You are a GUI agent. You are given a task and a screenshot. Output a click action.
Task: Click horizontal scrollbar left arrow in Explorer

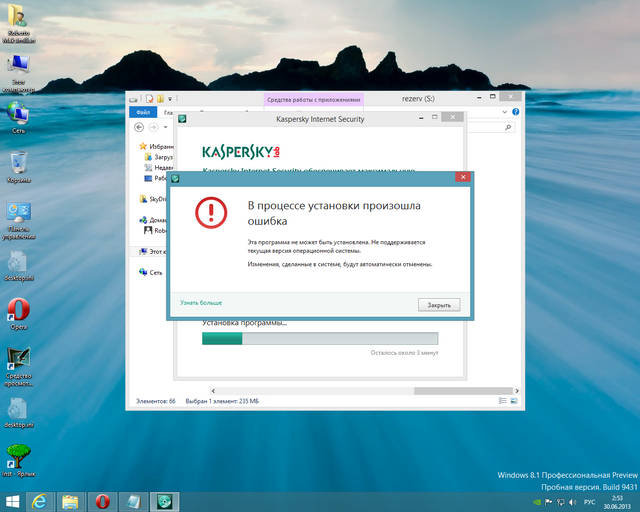[213, 391]
